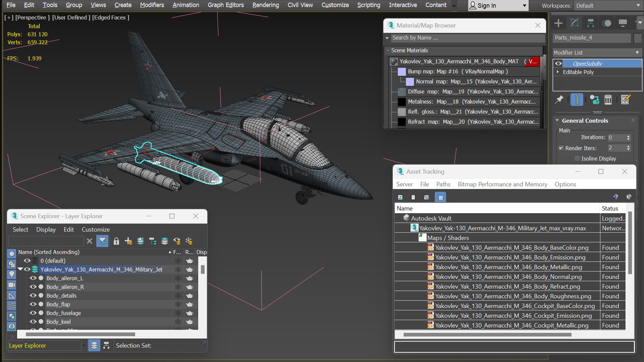Expand Editable Poly sub-objects arrow
The height and width of the screenshot is (362, 644).
pos(558,72)
